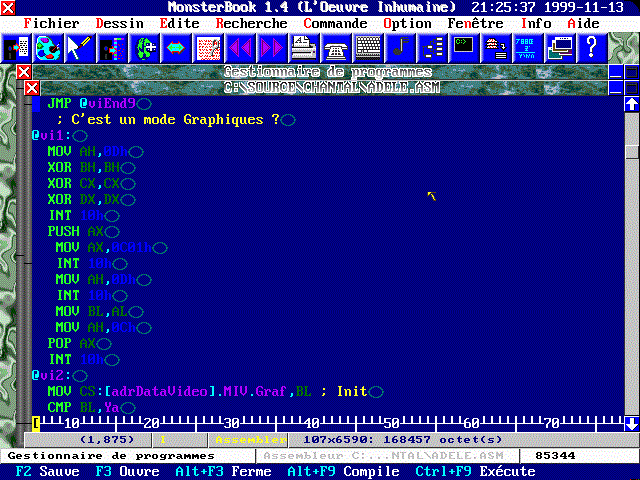Select the paint palette icon
Viewport: 640px width, 480px height.
[x=48, y=48]
